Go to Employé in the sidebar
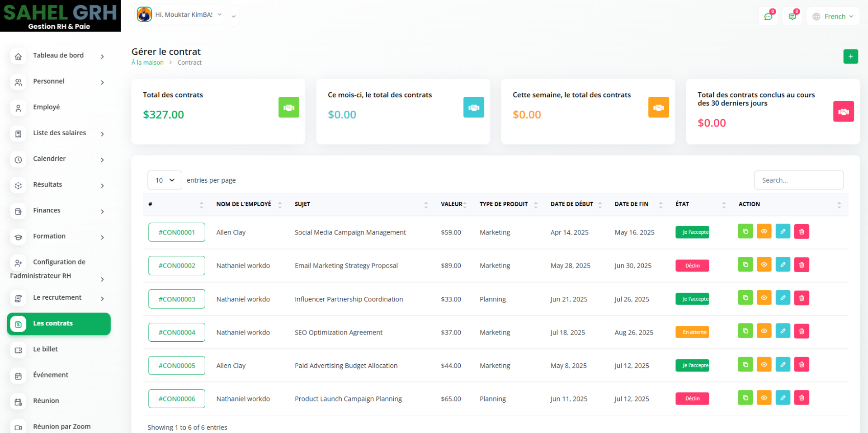Viewport: 868px width, 433px height. click(x=46, y=107)
